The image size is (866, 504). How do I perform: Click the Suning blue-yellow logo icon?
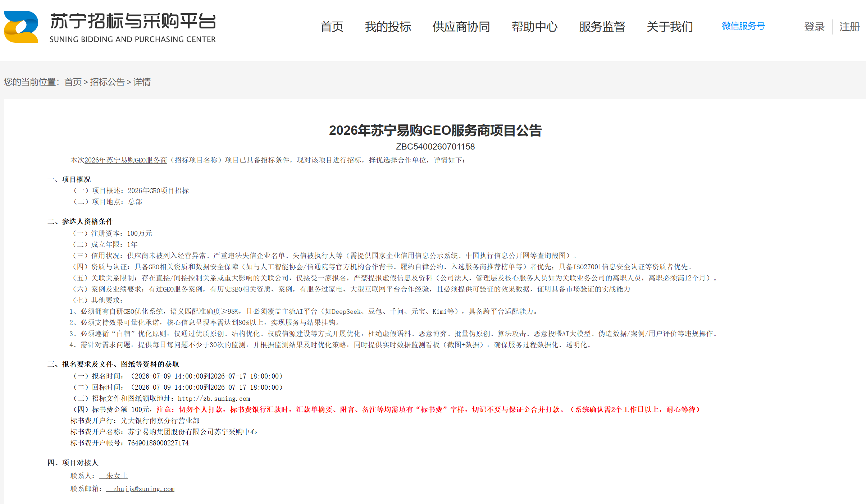point(21,27)
